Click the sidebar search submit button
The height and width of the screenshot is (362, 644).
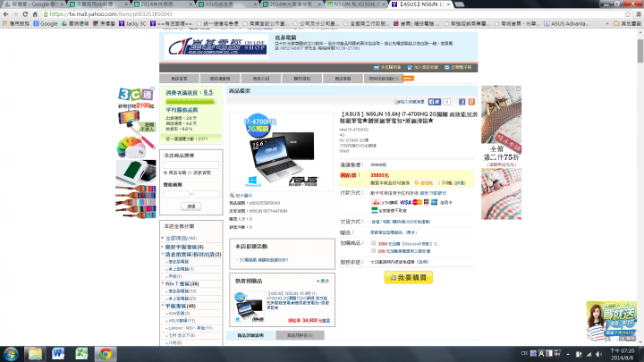pos(191,206)
